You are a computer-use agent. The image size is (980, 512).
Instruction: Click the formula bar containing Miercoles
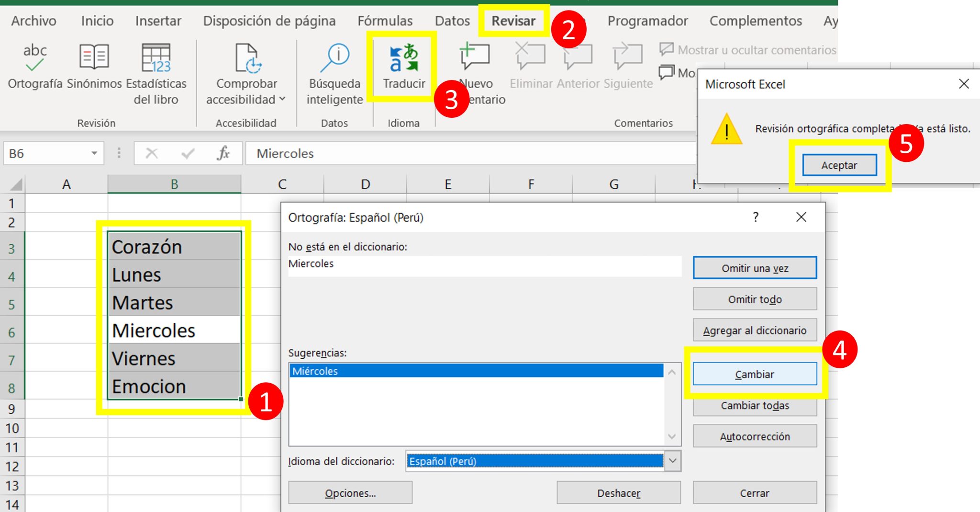pos(469,153)
